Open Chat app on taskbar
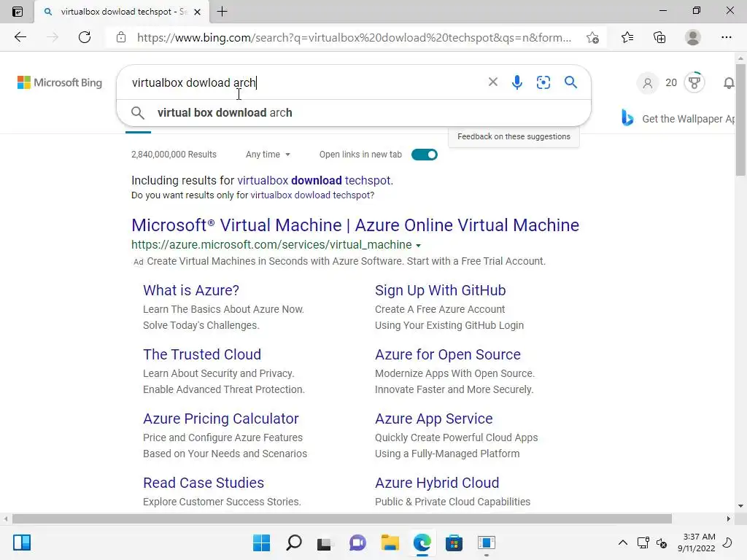This screenshot has width=747, height=560. pyautogui.click(x=357, y=542)
